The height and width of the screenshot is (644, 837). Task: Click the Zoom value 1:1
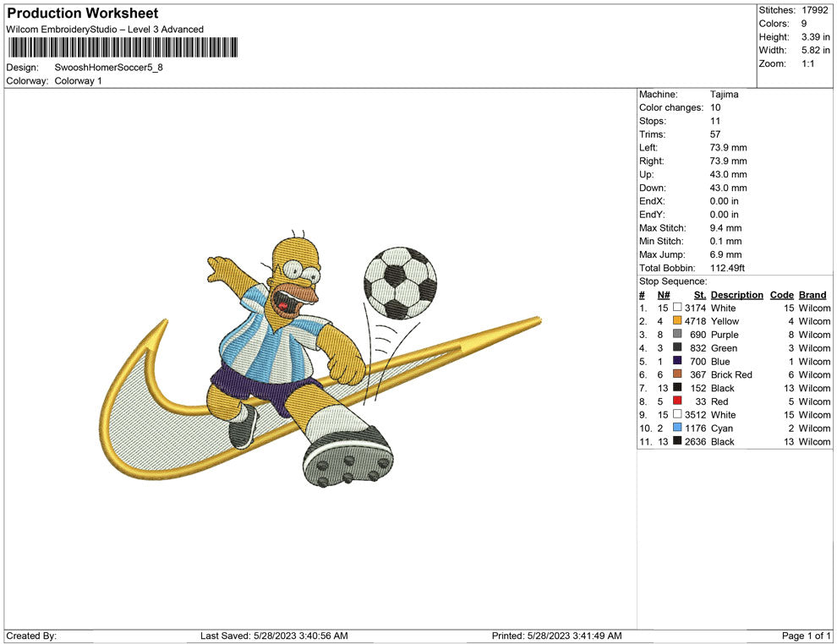pyautogui.click(x=807, y=63)
